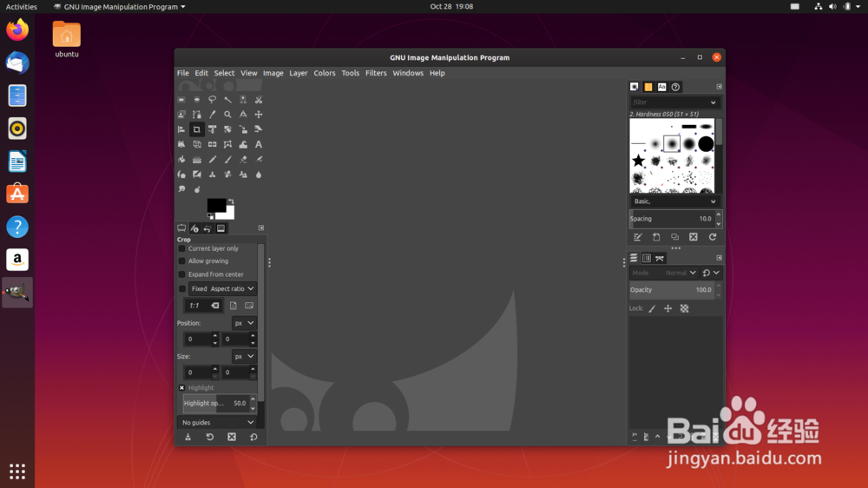Viewport: 868px width, 488px height.
Task: Open the Filters menu
Action: (376, 73)
